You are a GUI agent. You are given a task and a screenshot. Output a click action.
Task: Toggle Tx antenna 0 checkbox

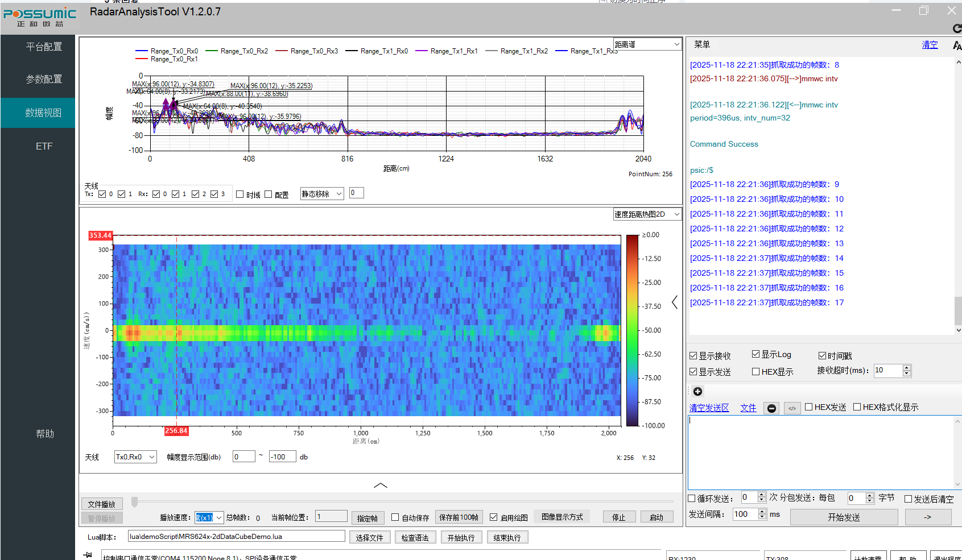pos(102,194)
